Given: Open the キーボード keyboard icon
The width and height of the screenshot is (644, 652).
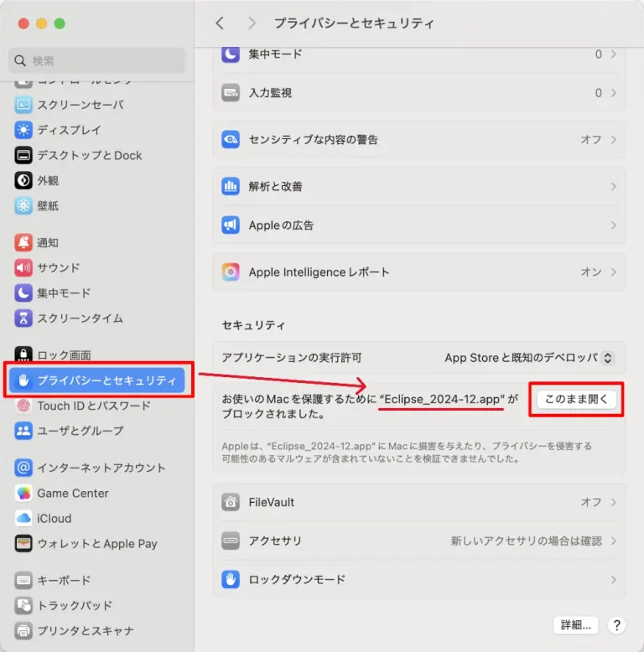Looking at the screenshot, I should 23,581.
